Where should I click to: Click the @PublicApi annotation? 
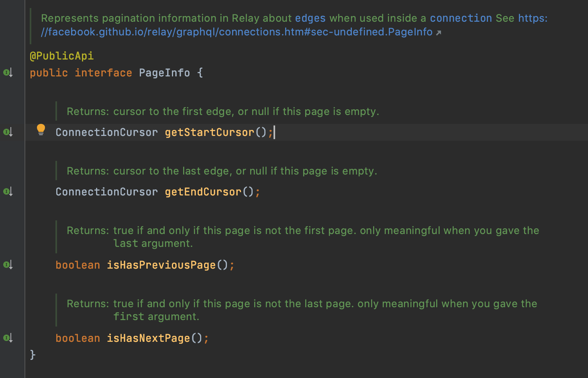62,56
